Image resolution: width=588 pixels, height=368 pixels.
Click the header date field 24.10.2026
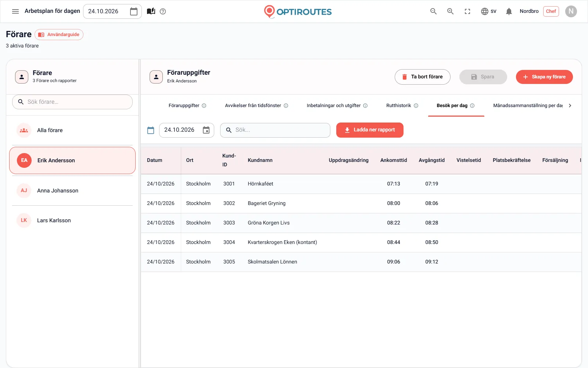(x=112, y=11)
